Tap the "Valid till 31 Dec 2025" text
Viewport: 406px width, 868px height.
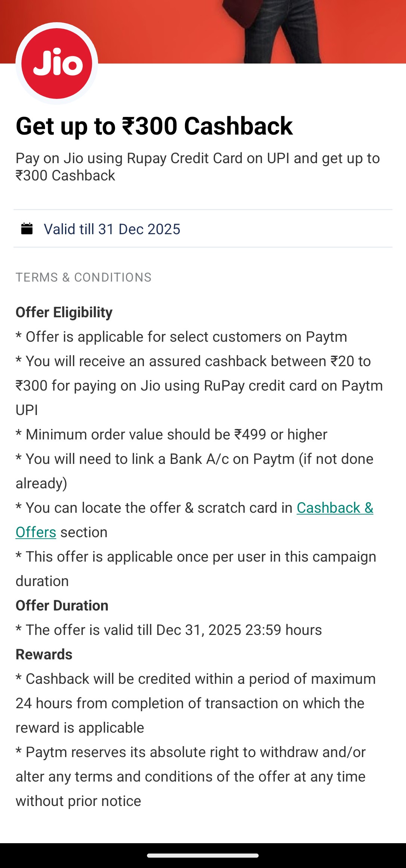tap(112, 229)
